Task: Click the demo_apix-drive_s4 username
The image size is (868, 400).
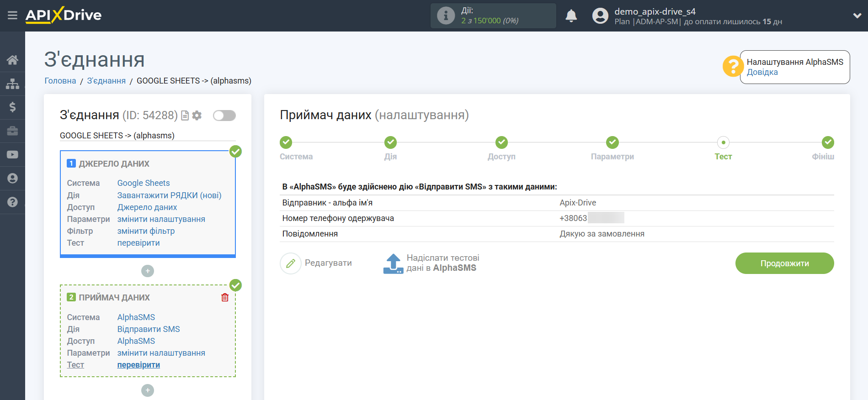Action: [x=655, y=11]
